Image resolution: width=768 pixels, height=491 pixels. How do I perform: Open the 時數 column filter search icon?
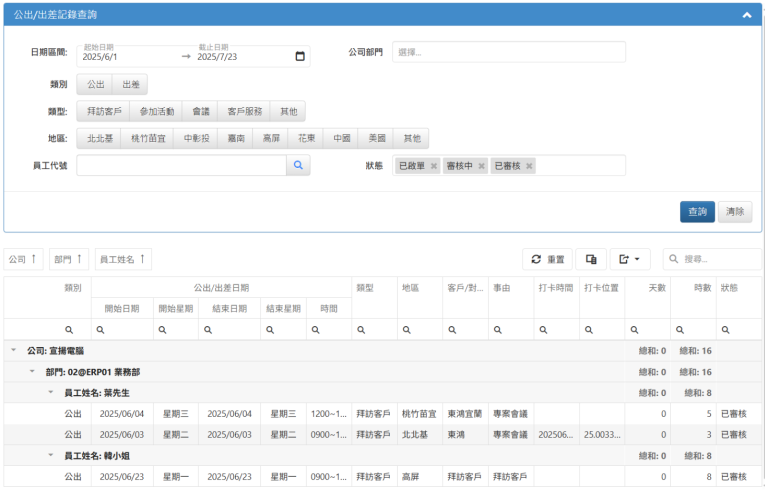(680, 330)
